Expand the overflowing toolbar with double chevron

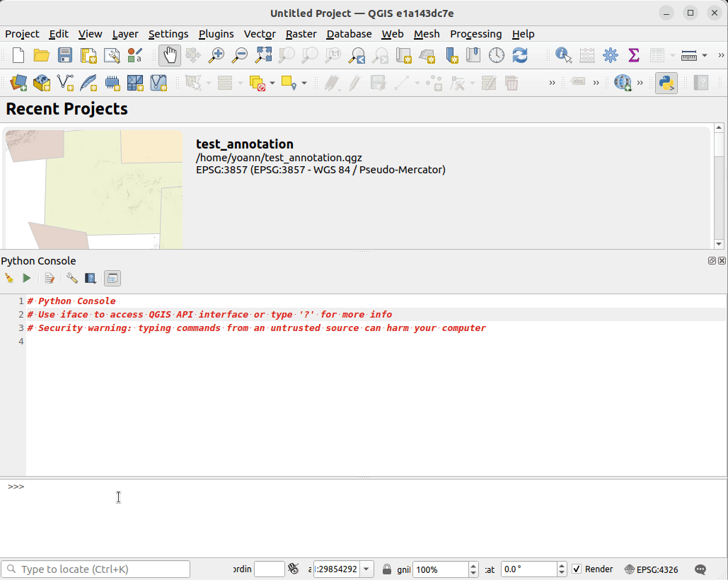pyautogui.click(x=722, y=55)
